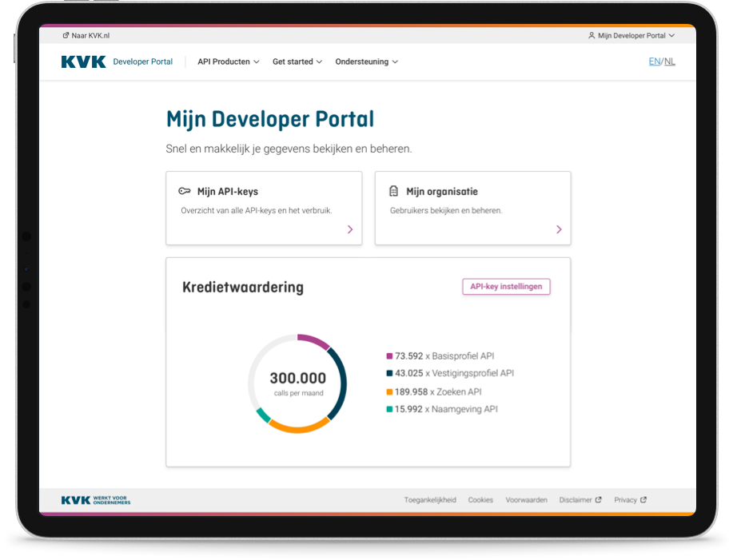
Task: Open API-key instellingen
Action: (x=506, y=286)
